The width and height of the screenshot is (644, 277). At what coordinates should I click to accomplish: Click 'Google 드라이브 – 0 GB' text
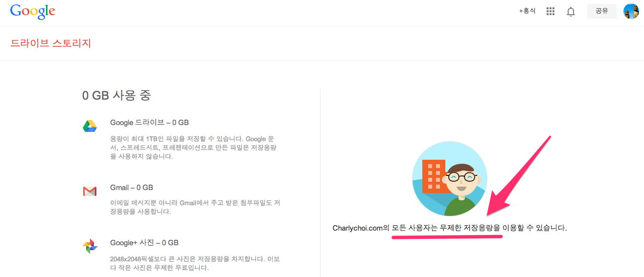pos(150,122)
